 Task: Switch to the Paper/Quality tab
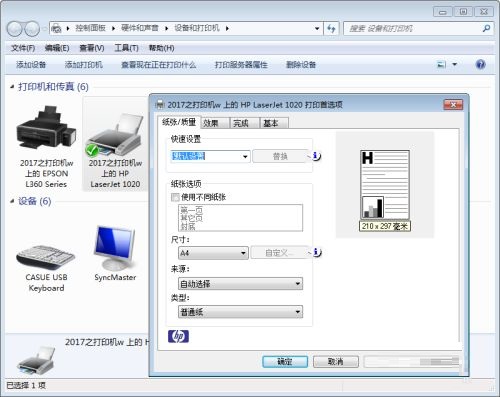pyautogui.click(x=179, y=122)
